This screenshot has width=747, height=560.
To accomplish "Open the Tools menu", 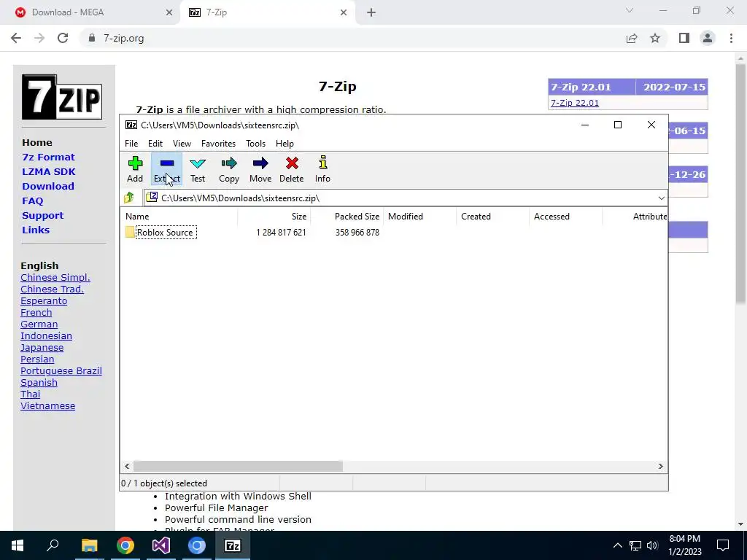I will 255,144.
